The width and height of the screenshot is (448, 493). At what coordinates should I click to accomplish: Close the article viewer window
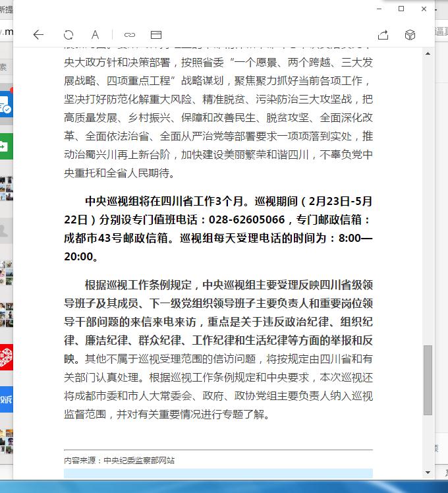424,9
